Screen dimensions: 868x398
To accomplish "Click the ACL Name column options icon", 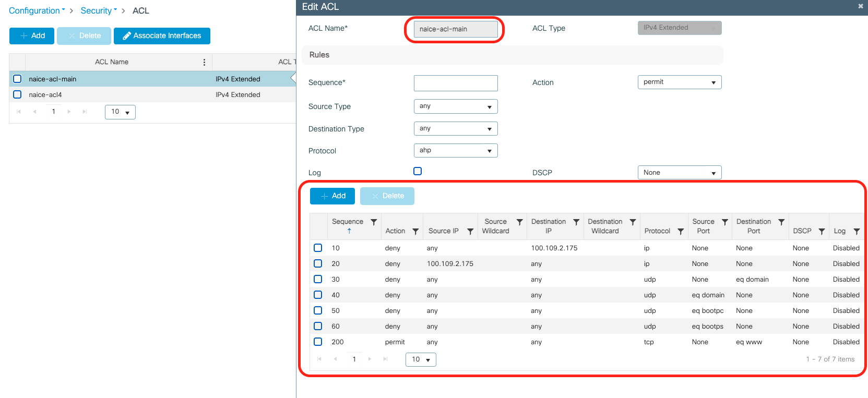I will [x=204, y=62].
